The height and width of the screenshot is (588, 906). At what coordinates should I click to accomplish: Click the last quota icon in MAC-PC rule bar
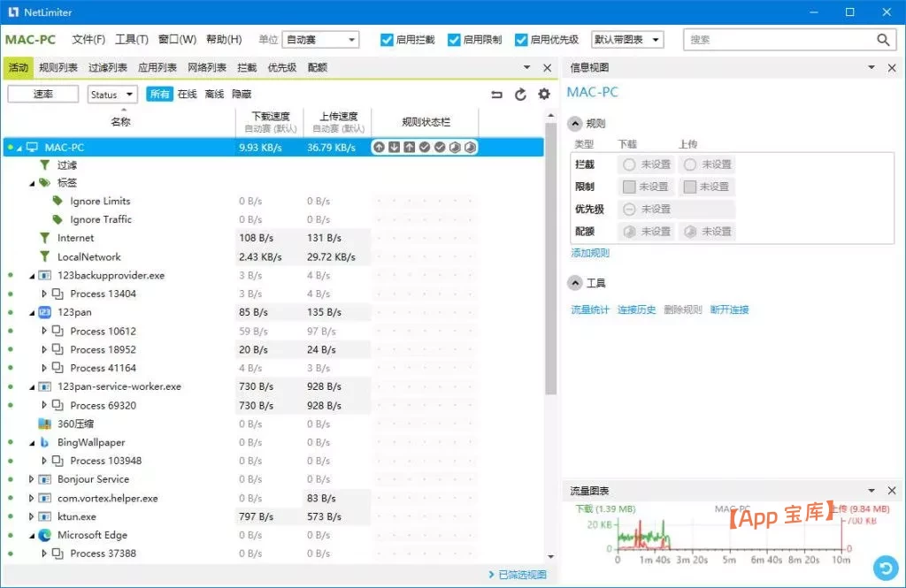471,148
